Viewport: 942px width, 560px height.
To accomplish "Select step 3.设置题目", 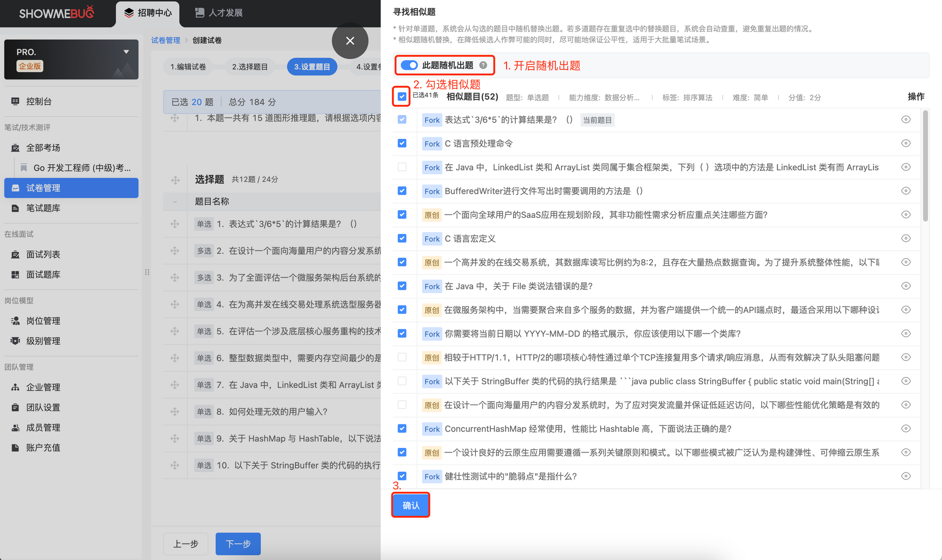I will click(312, 67).
